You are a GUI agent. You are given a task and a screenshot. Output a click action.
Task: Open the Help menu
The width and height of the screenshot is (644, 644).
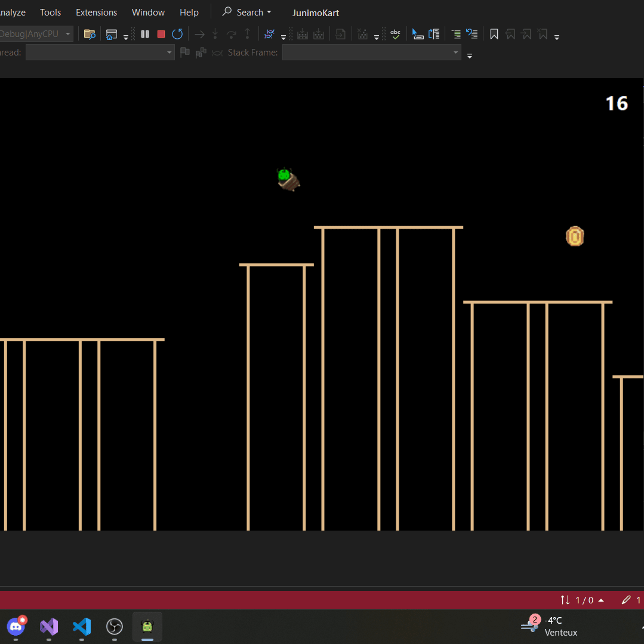pos(189,13)
